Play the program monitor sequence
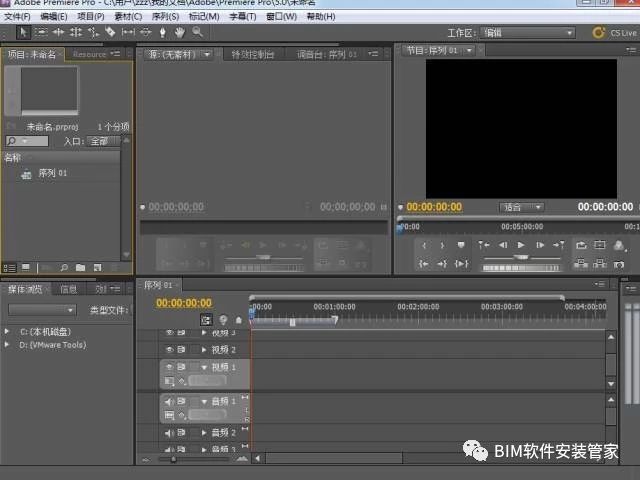Viewport: 640px width, 480px height. pyautogui.click(x=521, y=245)
